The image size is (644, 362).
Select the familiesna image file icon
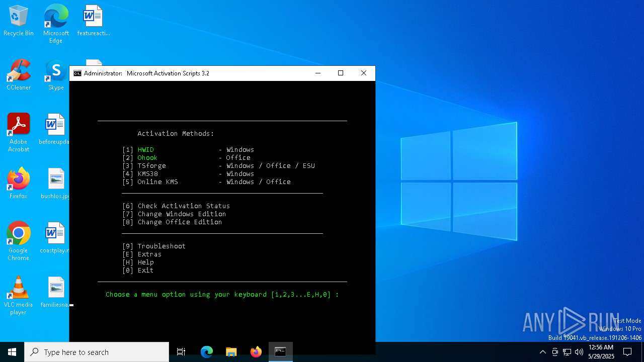point(55,293)
